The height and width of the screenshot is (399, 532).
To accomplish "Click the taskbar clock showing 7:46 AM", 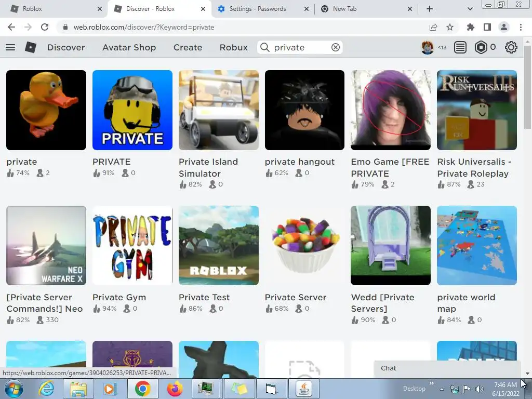I will (505, 385).
